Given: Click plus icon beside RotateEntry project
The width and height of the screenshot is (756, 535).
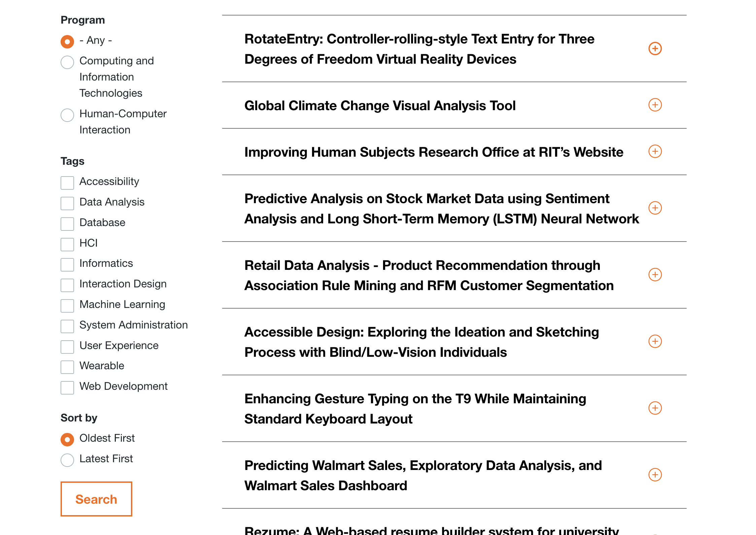Looking at the screenshot, I should (x=655, y=49).
